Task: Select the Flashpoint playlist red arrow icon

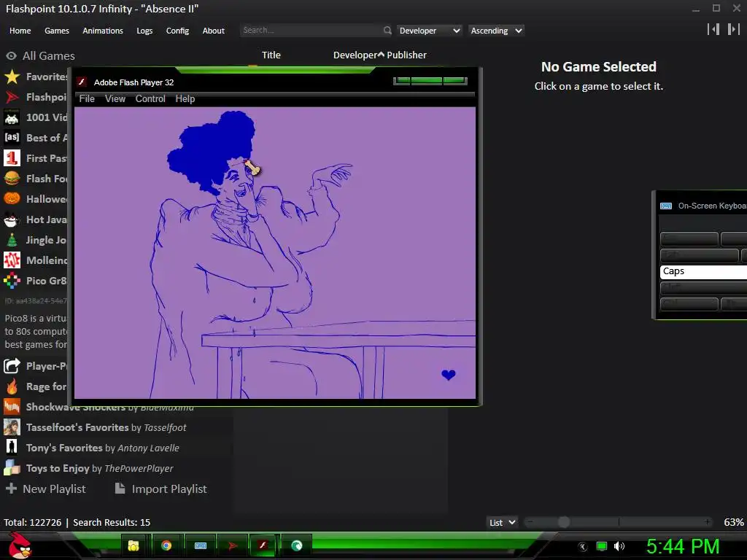Action: click(12, 97)
